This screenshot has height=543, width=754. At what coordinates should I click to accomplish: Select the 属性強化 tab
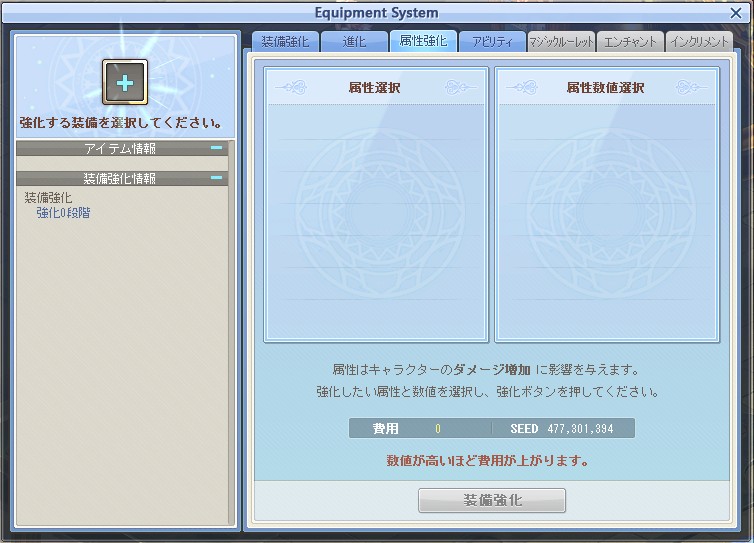[x=423, y=41]
